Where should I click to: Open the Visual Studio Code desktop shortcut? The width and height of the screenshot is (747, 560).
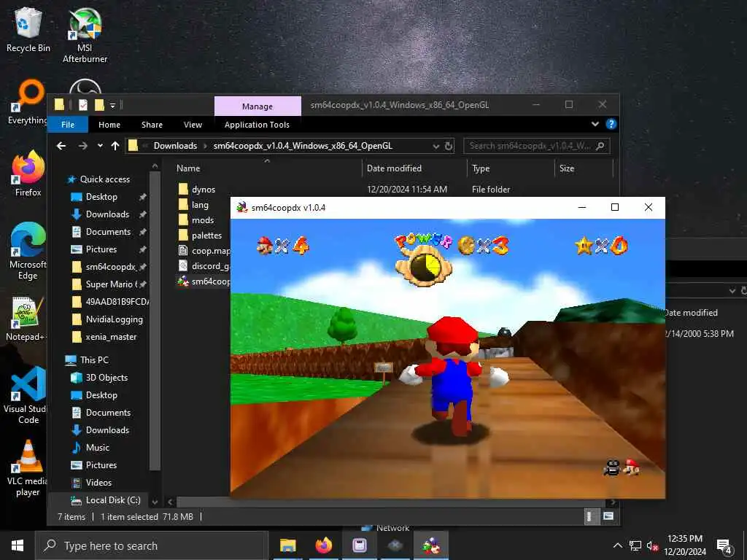click(x=26, y=395)
